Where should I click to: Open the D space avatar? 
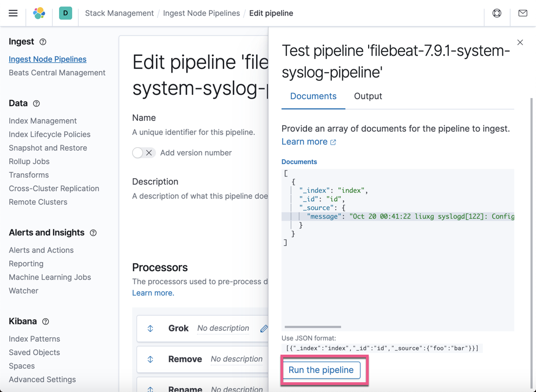[66, 14]
